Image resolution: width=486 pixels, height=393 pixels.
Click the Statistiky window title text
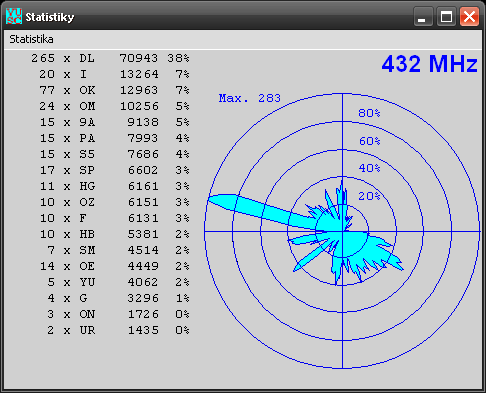click(50, 17)
